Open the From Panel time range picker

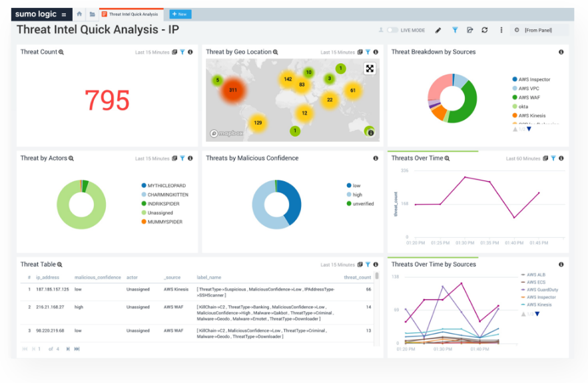click(x=539, y=30)
